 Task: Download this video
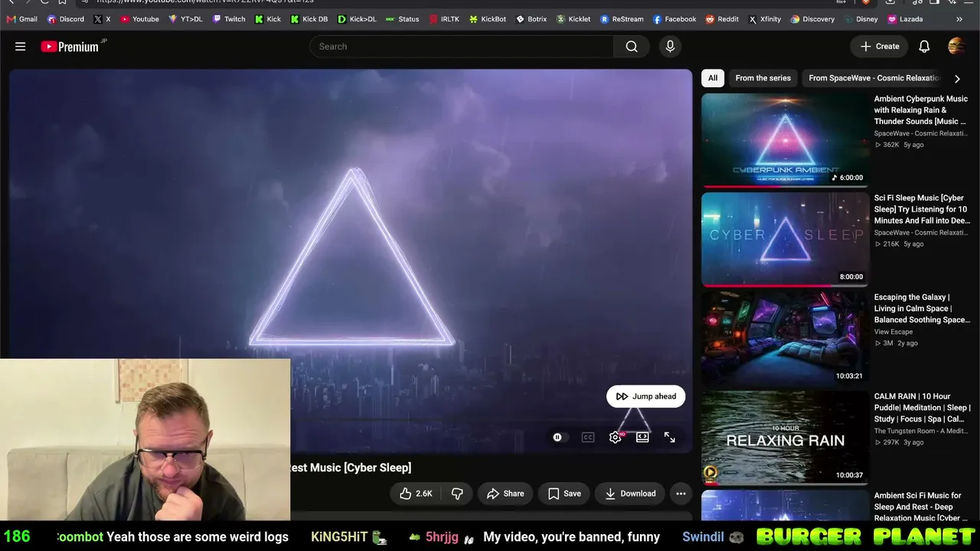pyautogui.click(x=630, y=494)
